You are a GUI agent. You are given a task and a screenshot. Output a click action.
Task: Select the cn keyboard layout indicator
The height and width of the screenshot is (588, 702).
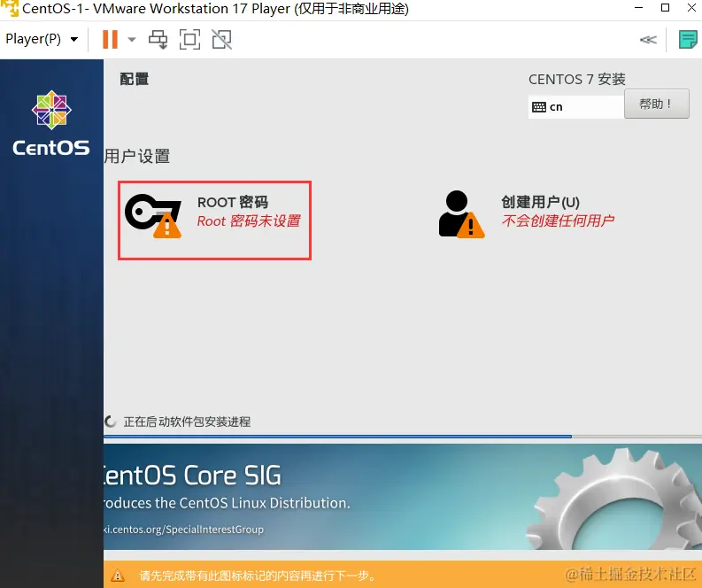pos(576,107)
